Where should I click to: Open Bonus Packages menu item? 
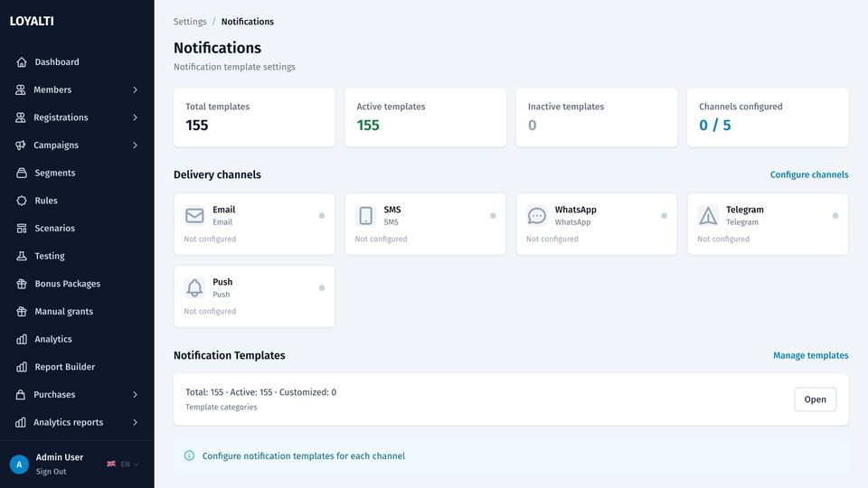[x=77, y=283]
